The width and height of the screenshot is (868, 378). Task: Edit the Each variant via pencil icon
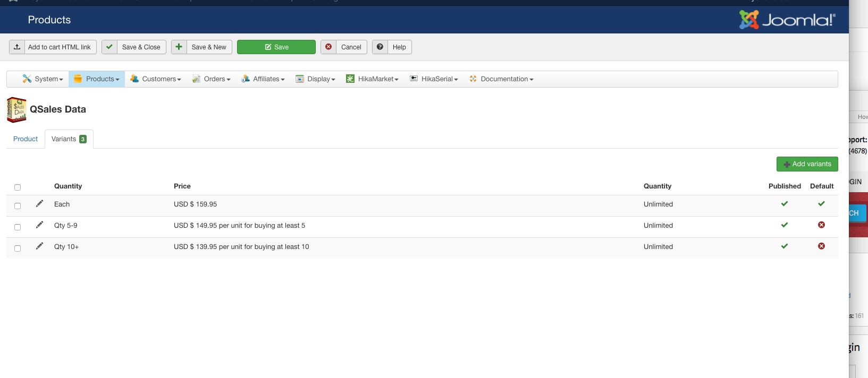point(39,204)
